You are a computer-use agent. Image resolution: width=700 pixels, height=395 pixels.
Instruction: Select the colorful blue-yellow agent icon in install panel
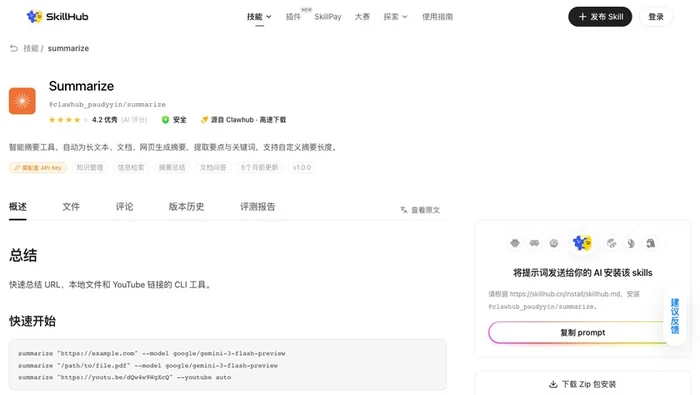pyautogui.click(x=582, y=243)
